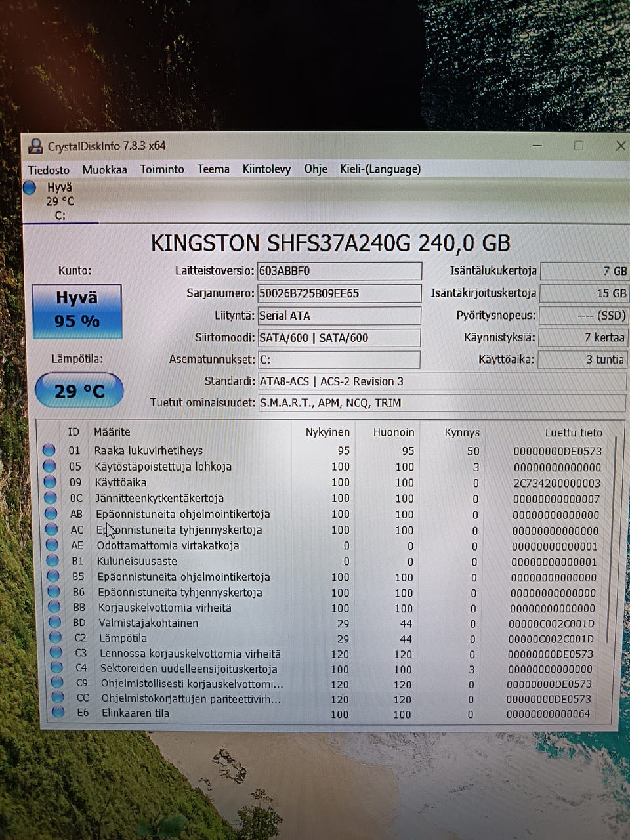Click the Käyttöaika value 3 tuntia
Viewport: 630px width, 840px height.
click(583, 360)
